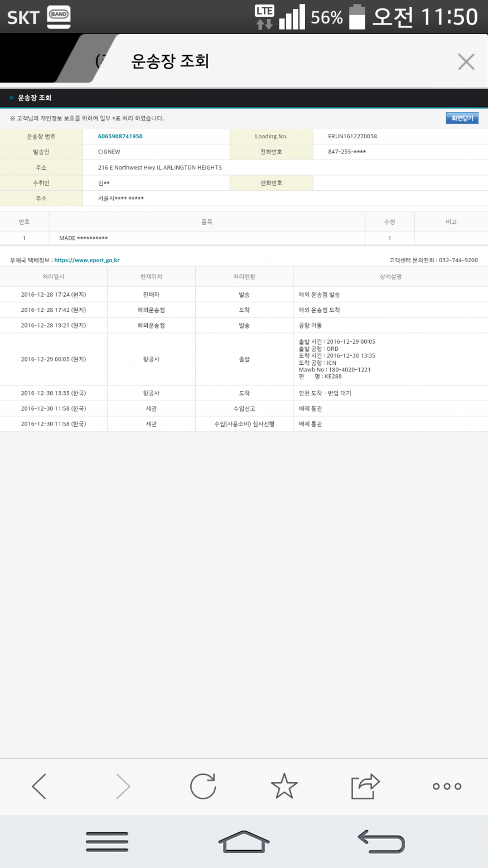The width and height of the screenshot is (488, 868).
Task: Reload the page with refresh icon
Action: click(x=203, y=787)
